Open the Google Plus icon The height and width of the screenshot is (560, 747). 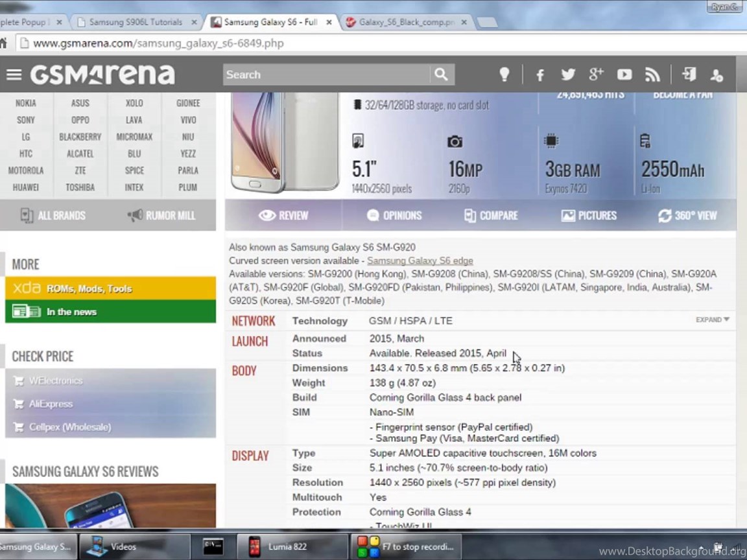point(596,75)
